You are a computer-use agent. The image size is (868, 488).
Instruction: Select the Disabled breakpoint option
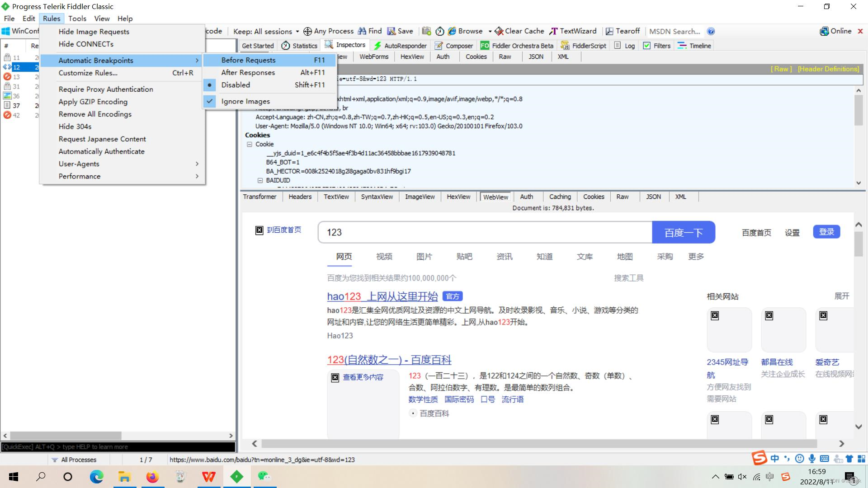pos(235,84)
